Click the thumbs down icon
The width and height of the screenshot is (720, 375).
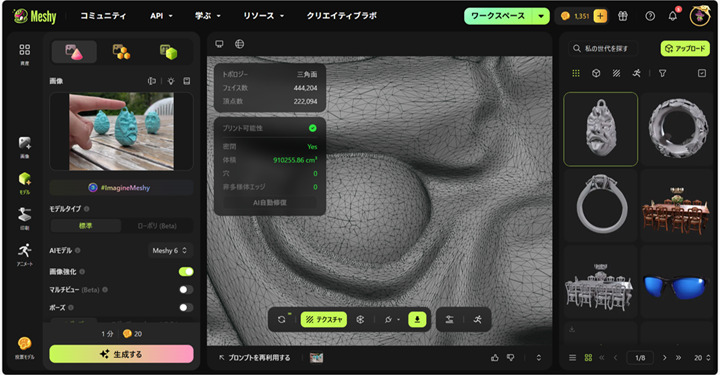point(510,358)
